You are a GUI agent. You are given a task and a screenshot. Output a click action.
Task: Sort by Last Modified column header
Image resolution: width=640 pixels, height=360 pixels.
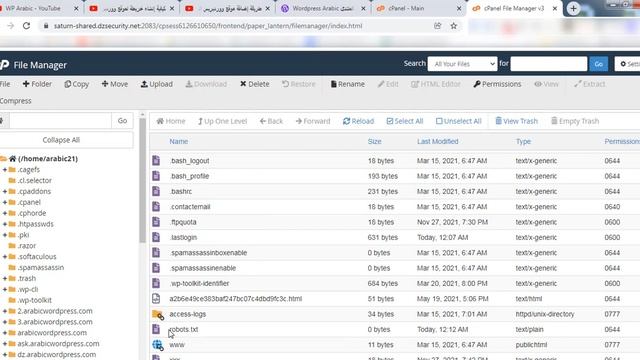click(x=438, y=142)
